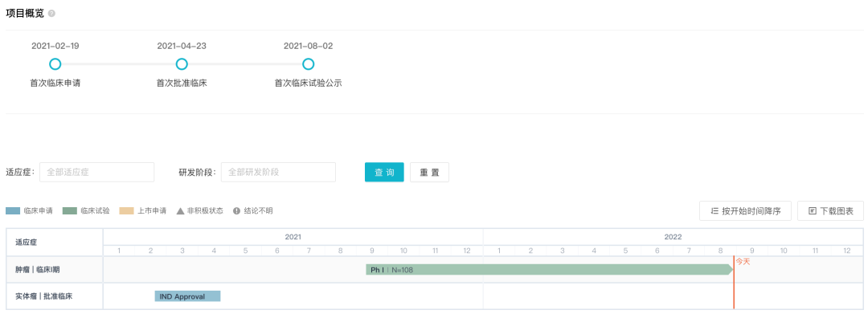868x314 pixels.
Task: Click the IND Approval blue bar
Action: (187, 296)
